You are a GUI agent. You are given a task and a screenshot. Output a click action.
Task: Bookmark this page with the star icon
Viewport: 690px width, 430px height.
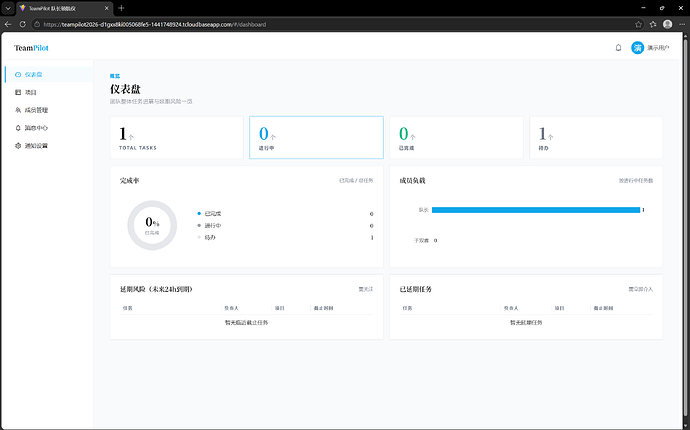coord(639,25)
